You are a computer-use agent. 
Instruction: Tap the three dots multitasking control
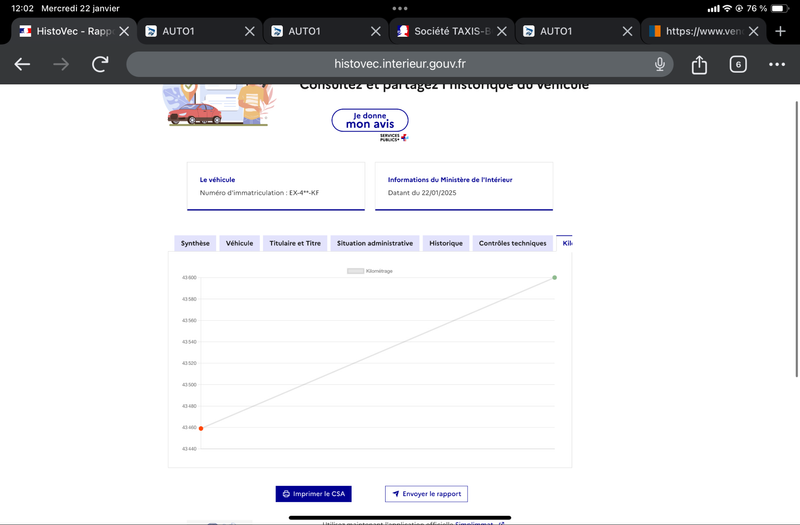pos(400,8)
